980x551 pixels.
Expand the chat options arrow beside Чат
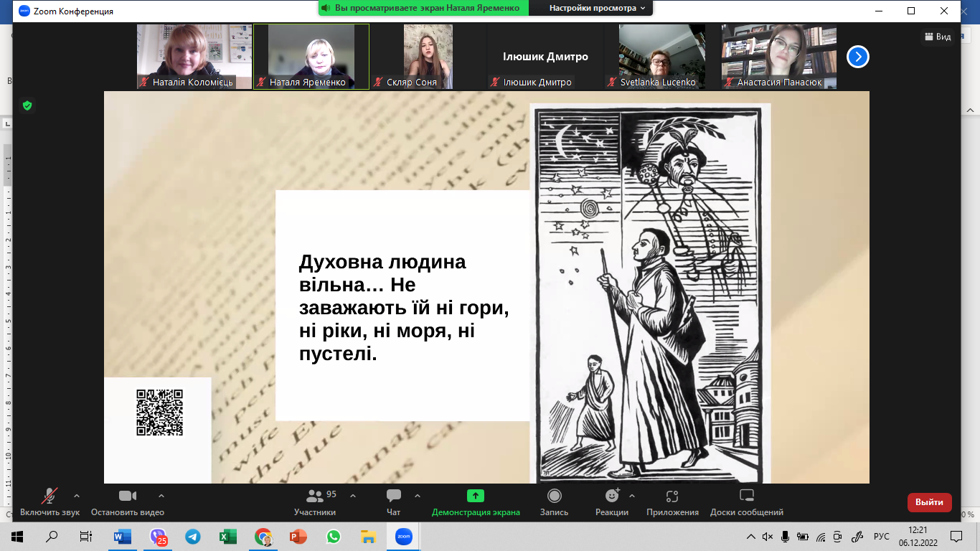[418, 496]
